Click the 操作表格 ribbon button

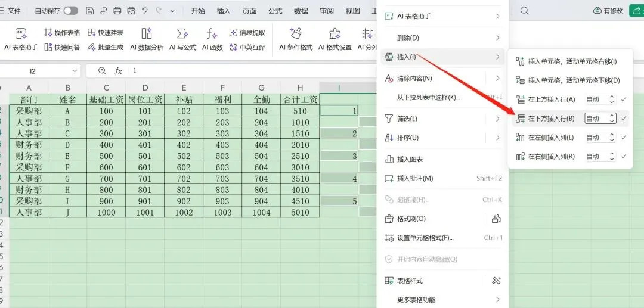tap(62, 32)
